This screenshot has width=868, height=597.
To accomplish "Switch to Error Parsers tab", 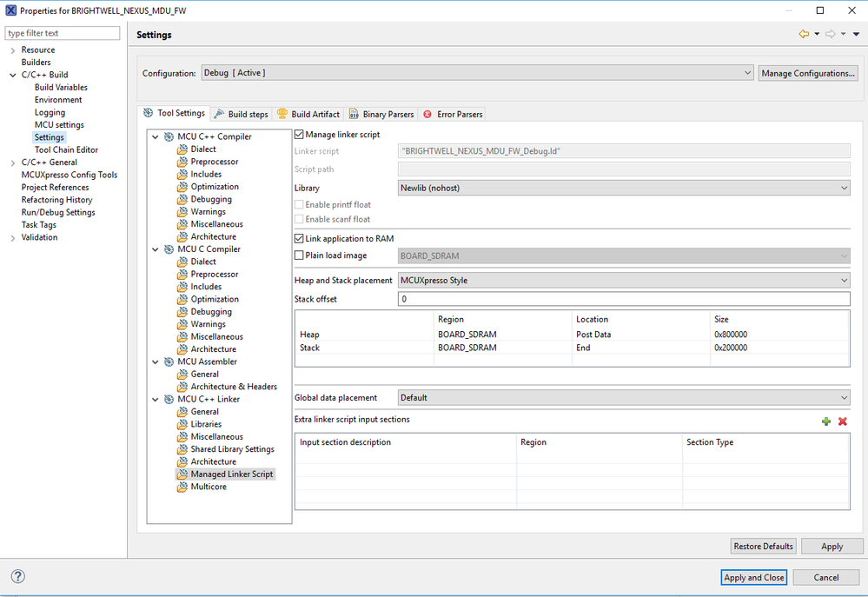I will point(453,114).
